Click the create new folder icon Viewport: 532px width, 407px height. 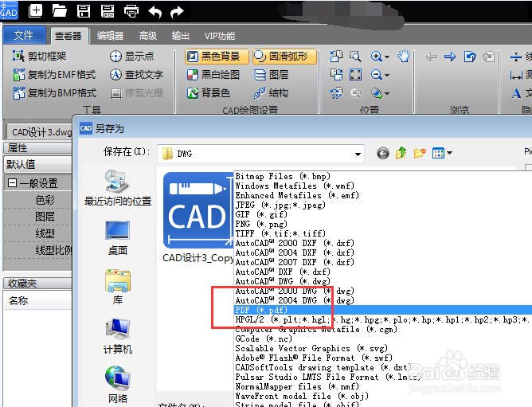coord(420,154)
